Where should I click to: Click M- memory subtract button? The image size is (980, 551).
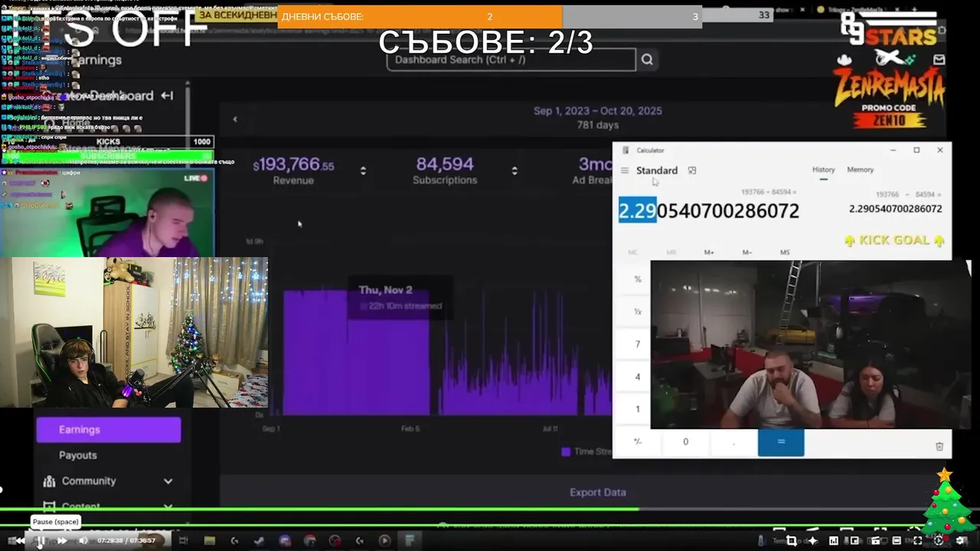click(747, 252)
